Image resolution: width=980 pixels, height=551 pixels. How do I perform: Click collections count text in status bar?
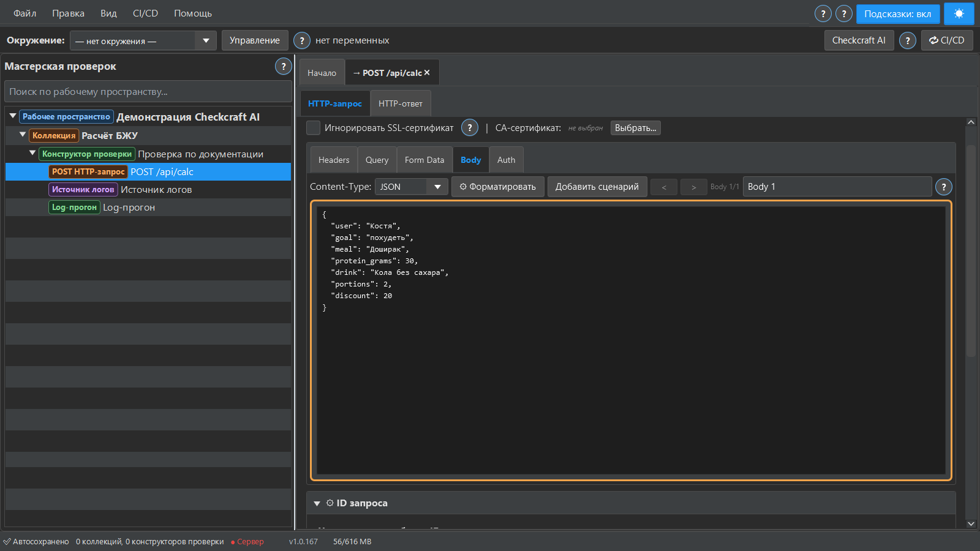pyautogui.click(x=150, y=542)
